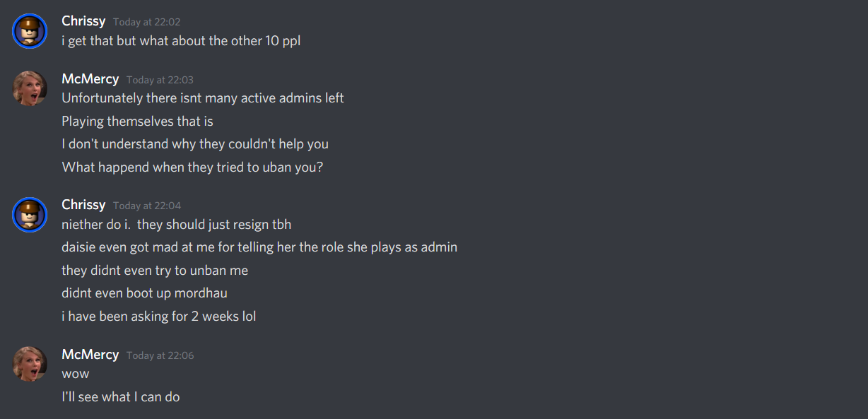The width and height of the screenshot is (868, 419).
Task: Click the 'tried to uban you?' message
Action: 192,167
